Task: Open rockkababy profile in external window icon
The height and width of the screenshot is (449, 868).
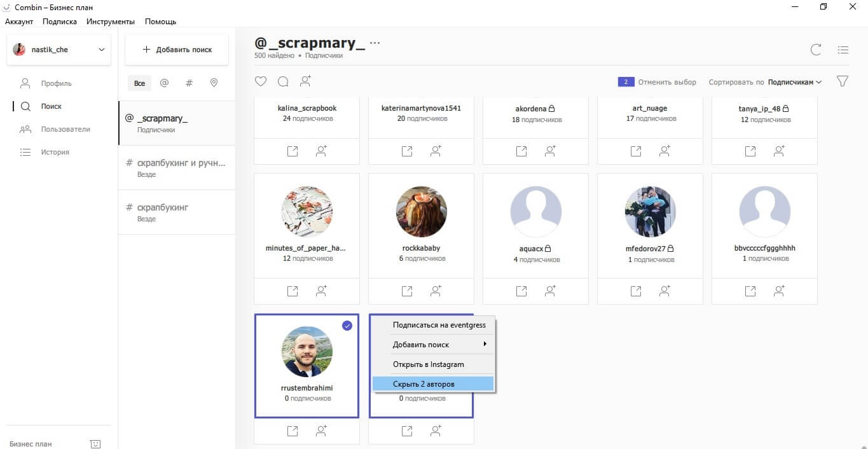Action: point(407,291)
